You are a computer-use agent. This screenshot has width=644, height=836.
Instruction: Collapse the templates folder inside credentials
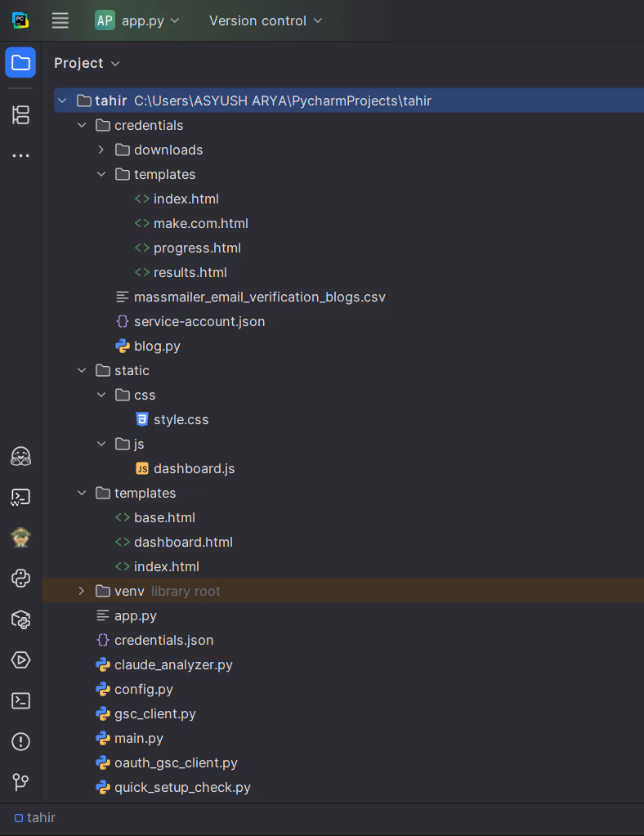[x=101, y=174]
